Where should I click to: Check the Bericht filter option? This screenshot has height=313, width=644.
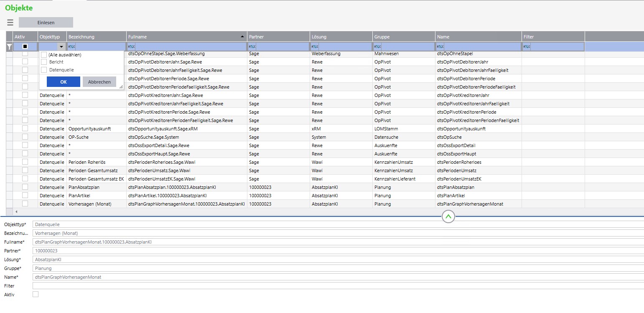click(x=44, y=62)
